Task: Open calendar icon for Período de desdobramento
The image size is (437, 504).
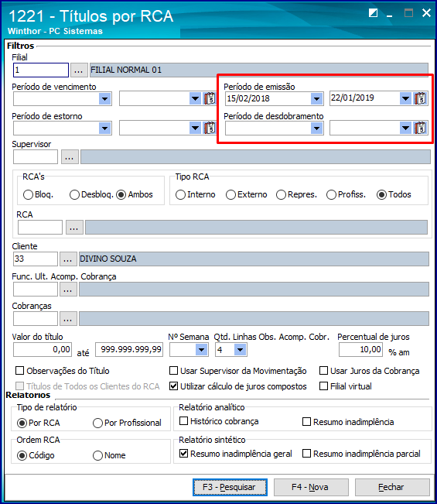Action: pos(420,128)
